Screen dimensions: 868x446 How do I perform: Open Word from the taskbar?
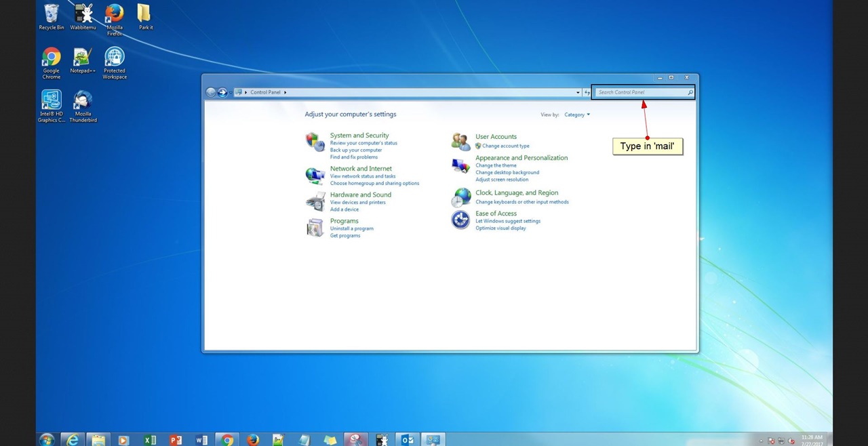201,440
